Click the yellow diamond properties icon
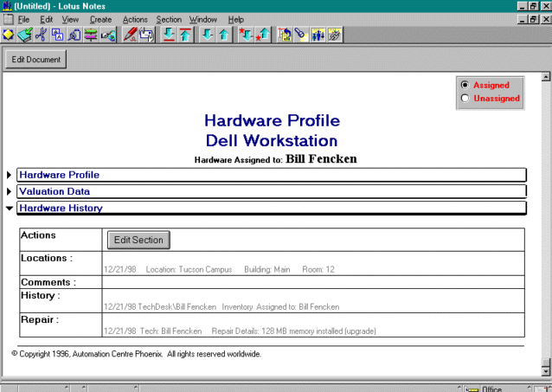 (x=9, y=35)
